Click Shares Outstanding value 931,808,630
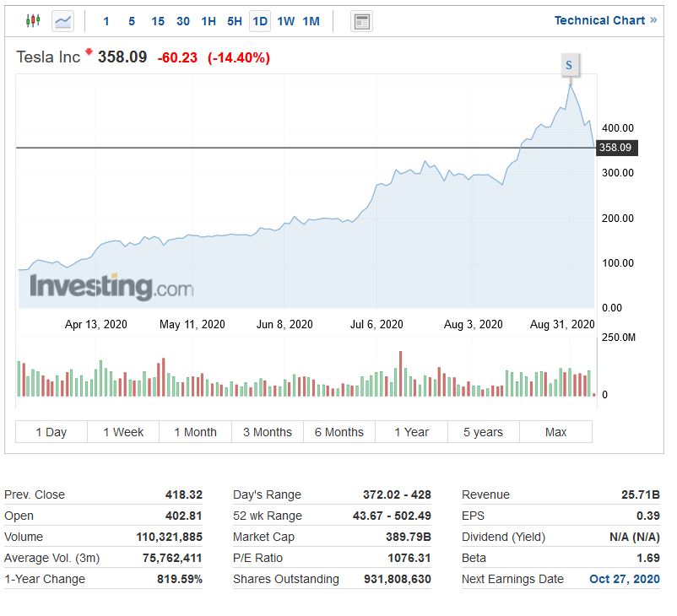This screenshot has width=677, height=616. coord(398,579)
